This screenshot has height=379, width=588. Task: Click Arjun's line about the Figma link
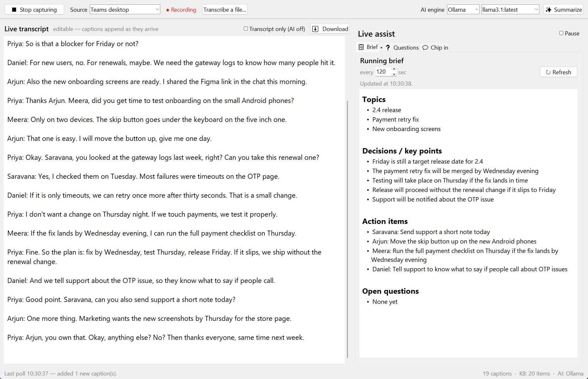tap(157, 81)
